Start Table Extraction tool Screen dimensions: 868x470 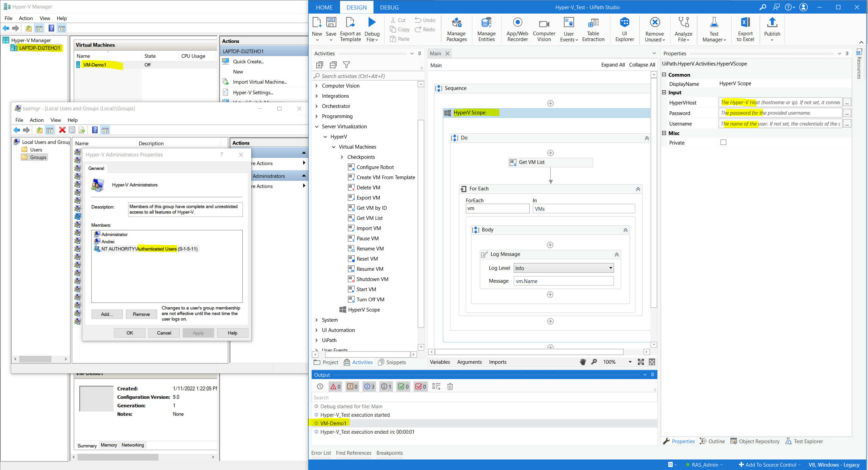[x=593, y=30]
